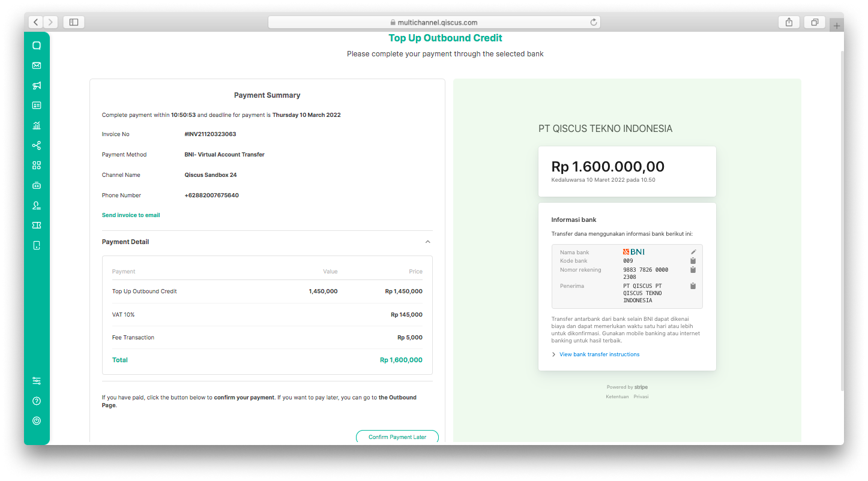This screenshot has width=868, height=481.
Task: Open the bot channel icon
Action: tap(37, 185)
